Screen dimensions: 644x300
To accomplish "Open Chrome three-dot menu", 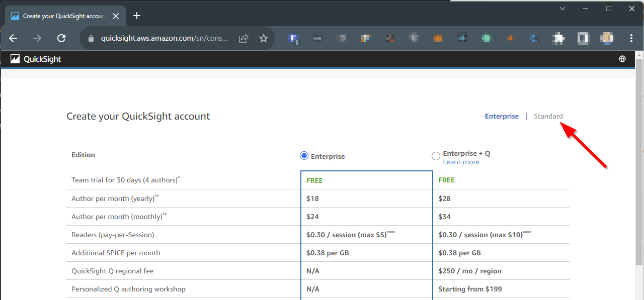I will (x=631, y=38).
